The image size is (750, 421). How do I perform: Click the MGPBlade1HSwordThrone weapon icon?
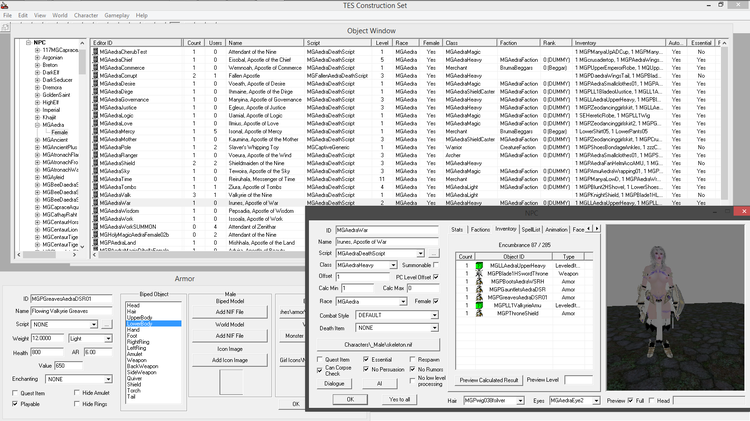[479, 274]
